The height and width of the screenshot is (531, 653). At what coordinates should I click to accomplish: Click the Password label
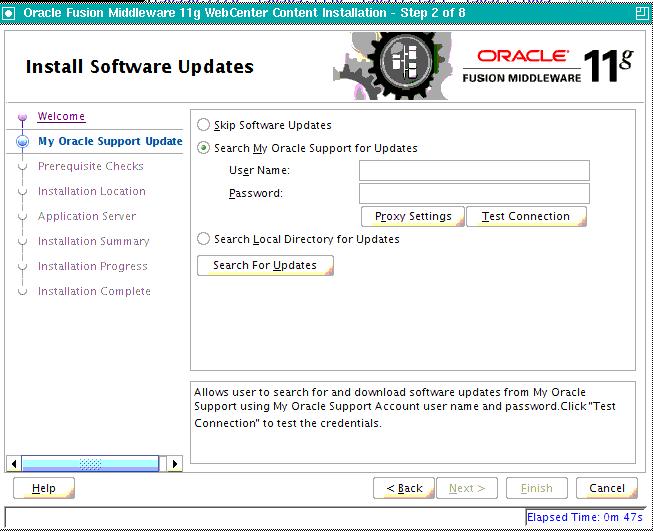[x=256, y=193]
